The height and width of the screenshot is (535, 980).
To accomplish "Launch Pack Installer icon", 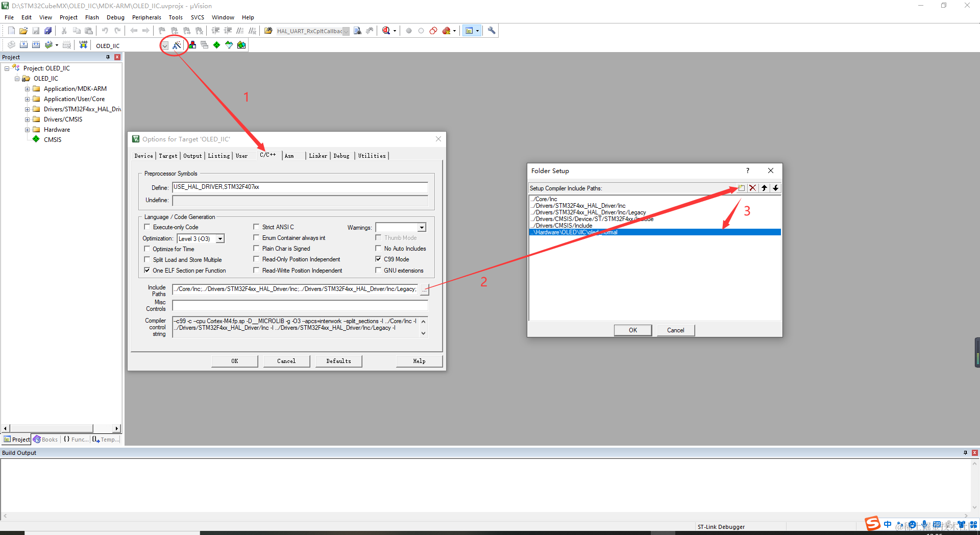I will [x=241, y=45].
